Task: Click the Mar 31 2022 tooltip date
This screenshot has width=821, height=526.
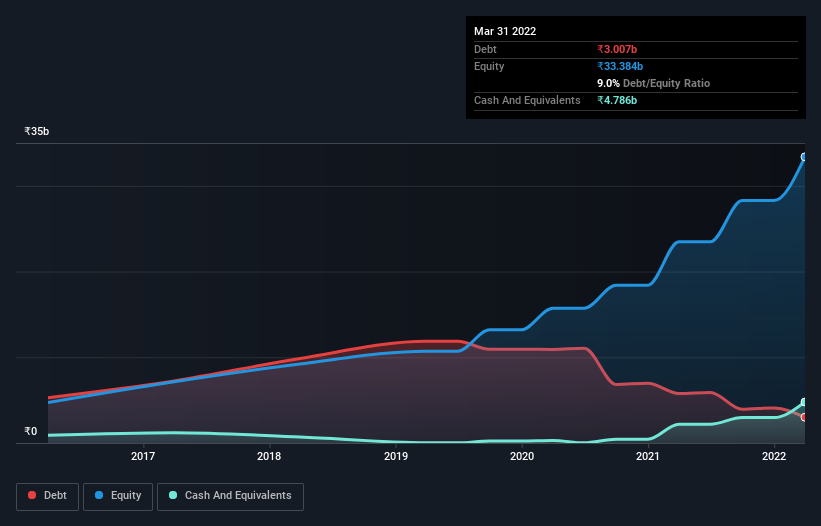Action: pyautogui.click(x=505, y=31)
